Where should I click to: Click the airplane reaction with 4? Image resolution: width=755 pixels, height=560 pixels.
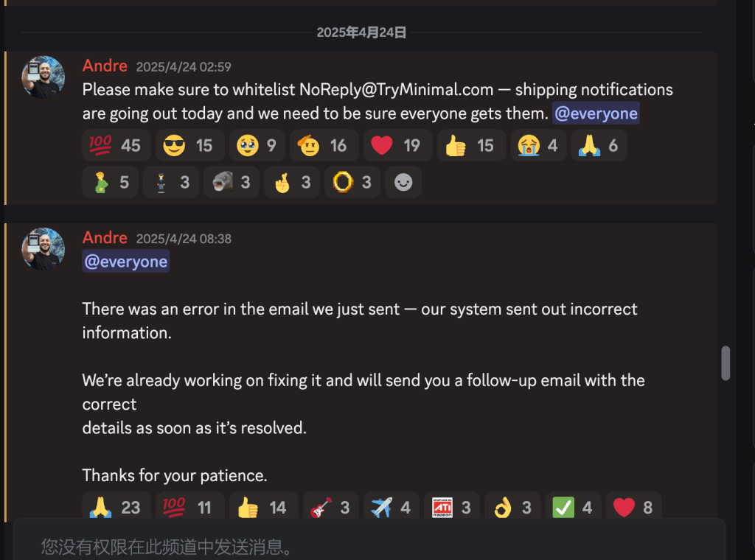pyautogui.click(x=391, y=507)
